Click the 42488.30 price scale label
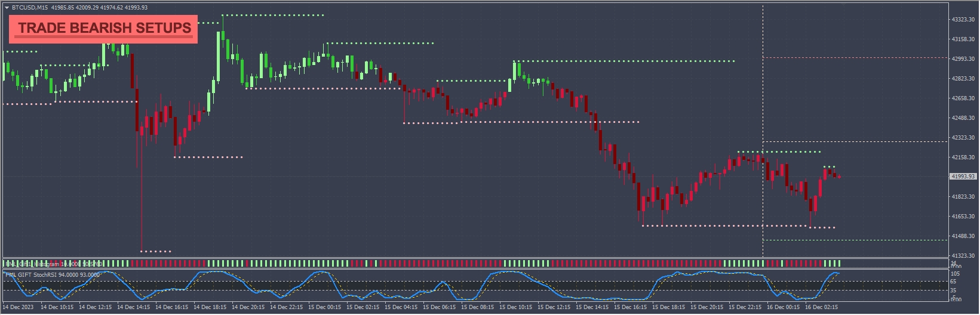The height and width of the screenshot is (315, 980). 963,118
